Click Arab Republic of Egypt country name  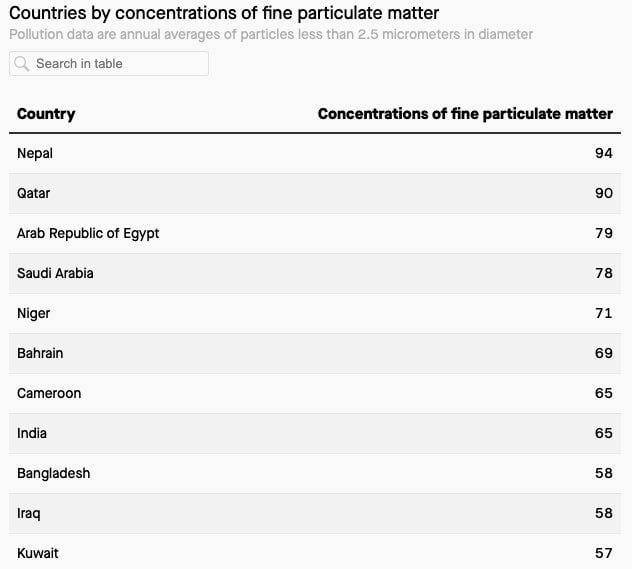88,234
